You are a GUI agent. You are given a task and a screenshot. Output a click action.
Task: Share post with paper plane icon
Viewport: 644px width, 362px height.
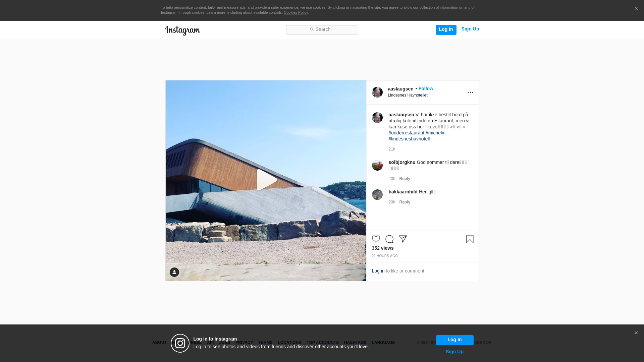pos(403,239)
